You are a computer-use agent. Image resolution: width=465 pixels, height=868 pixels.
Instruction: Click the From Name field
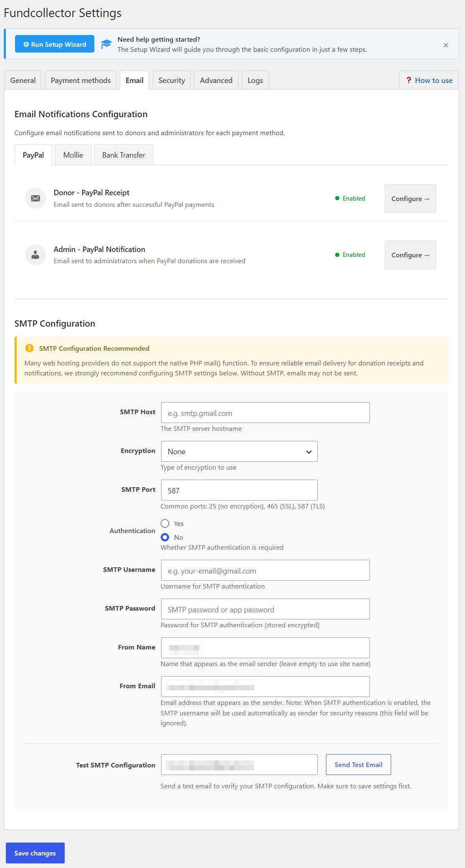click(265, 648)
